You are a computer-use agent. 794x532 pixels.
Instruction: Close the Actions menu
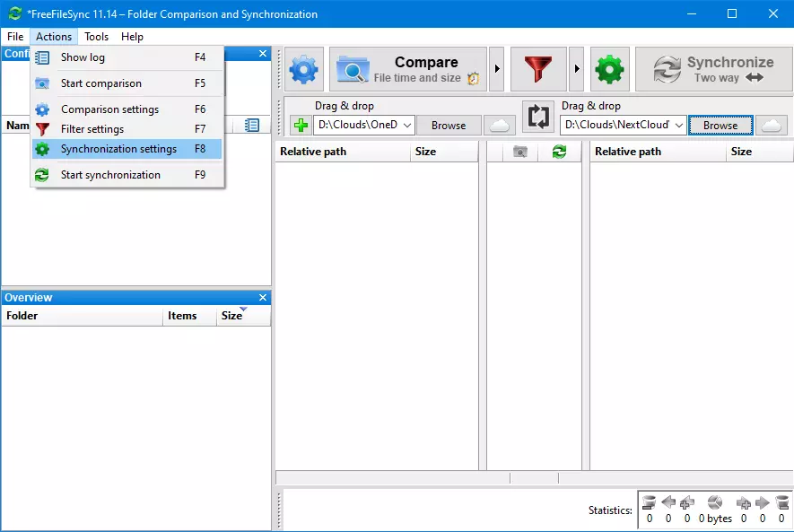(x=54, y=37)
